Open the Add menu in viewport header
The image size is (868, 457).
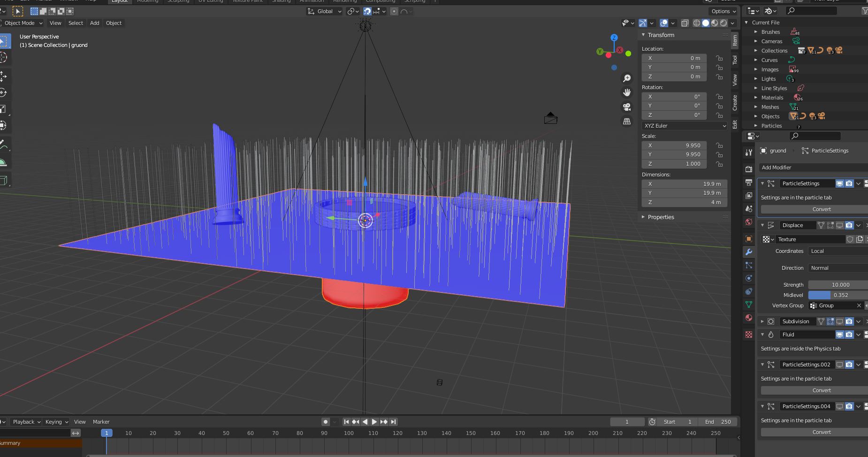pyautogui.click(x=95, y=23)
